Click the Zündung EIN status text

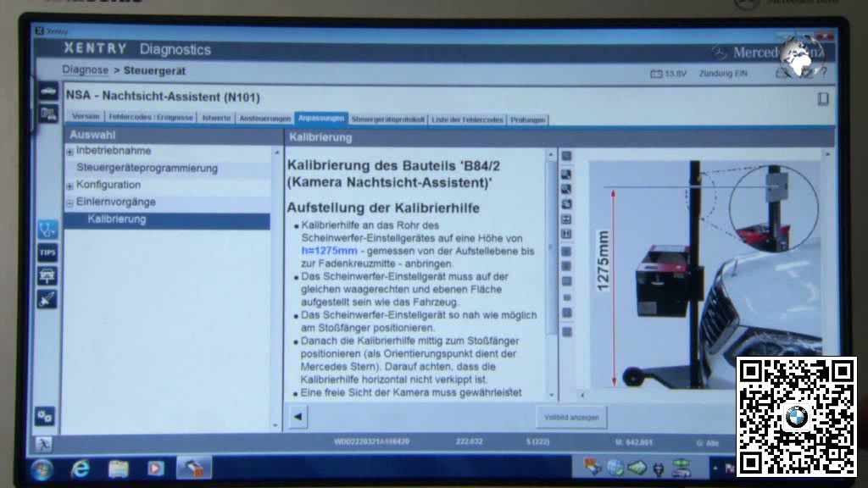point(723,74)
